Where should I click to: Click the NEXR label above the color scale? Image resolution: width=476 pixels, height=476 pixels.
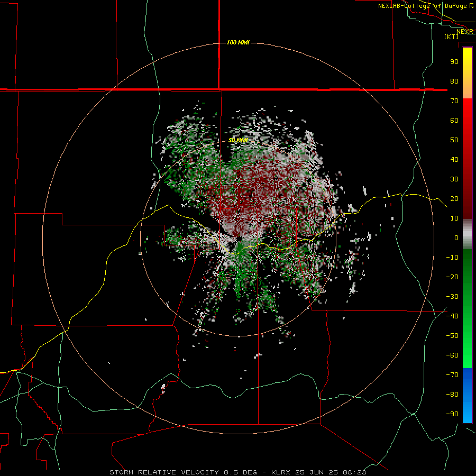tap(465, 32)
